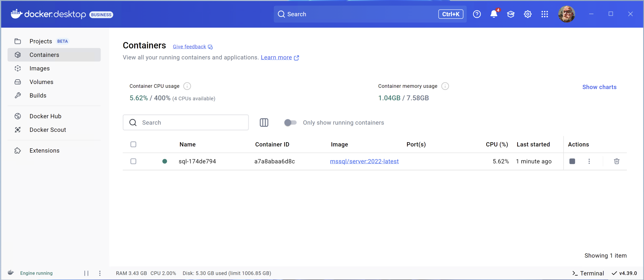Image resolution: width=644 pixels, height=280 pixels.
Task: Open the Learning center graduation cap icon
Action: click(x=510, y=14)
